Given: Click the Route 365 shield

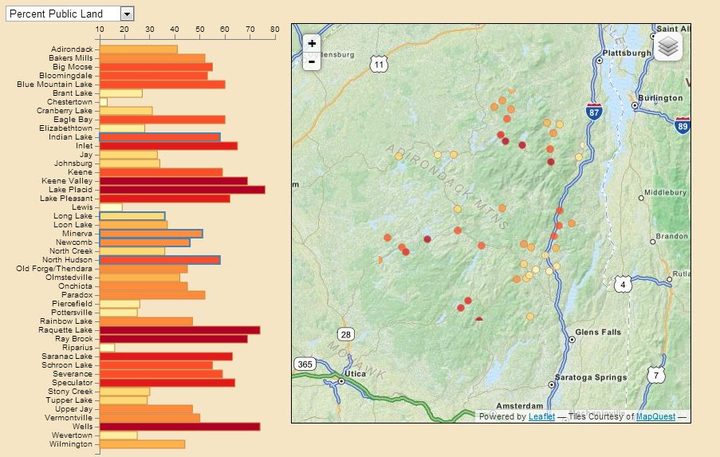Looking at the screenshot, I should point(305,364).
